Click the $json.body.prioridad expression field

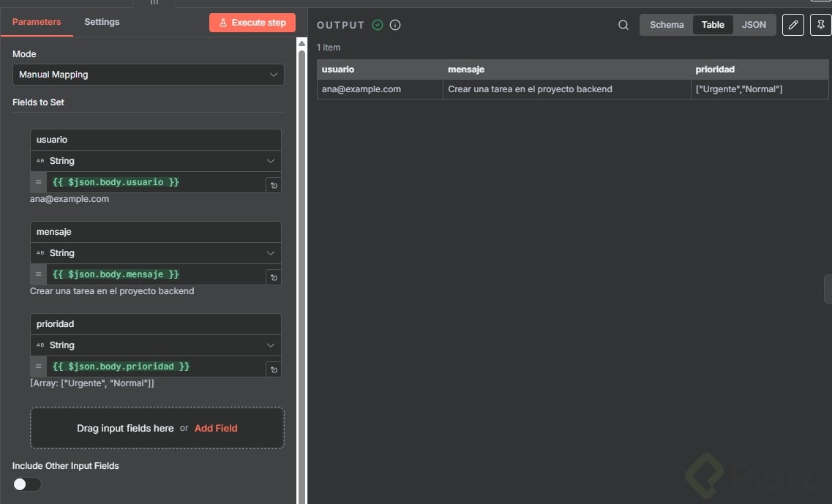pos(157,366)
